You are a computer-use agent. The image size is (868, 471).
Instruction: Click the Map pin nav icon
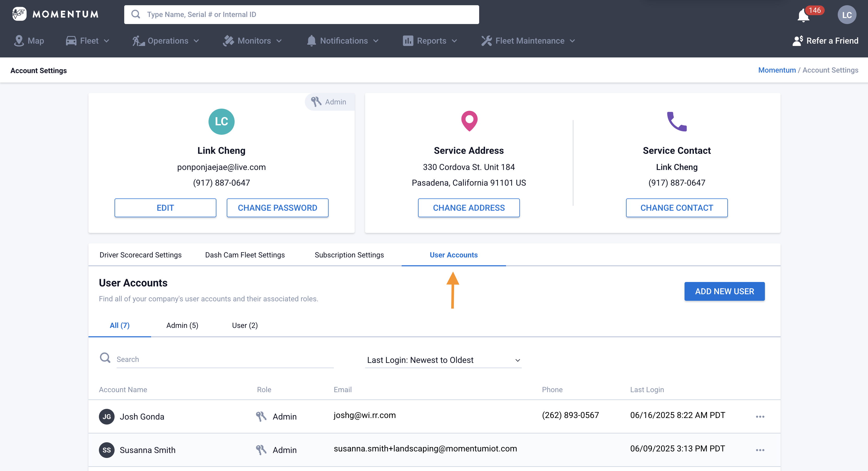[19, 41]
